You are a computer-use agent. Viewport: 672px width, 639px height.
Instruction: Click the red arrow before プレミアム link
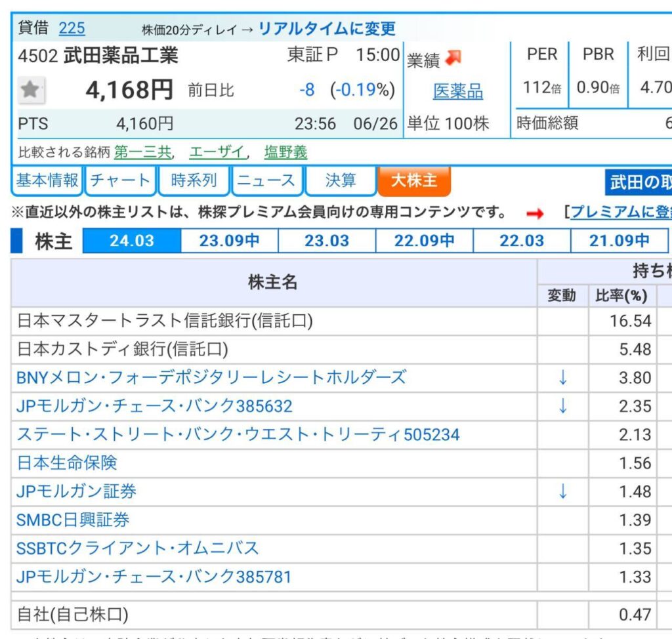535,213
